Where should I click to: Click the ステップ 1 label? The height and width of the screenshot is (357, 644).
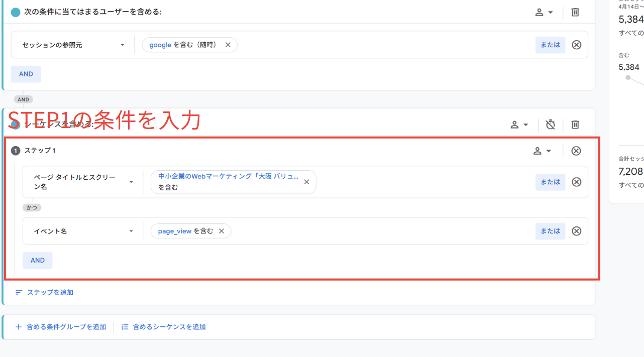coord(40,151)
